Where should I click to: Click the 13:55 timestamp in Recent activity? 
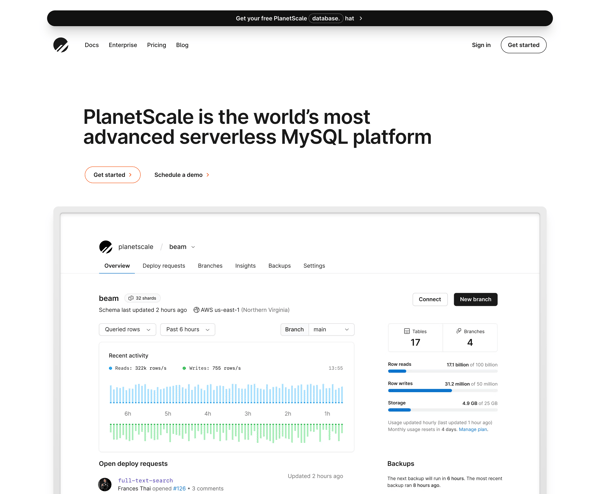click(x=336, y=368)
